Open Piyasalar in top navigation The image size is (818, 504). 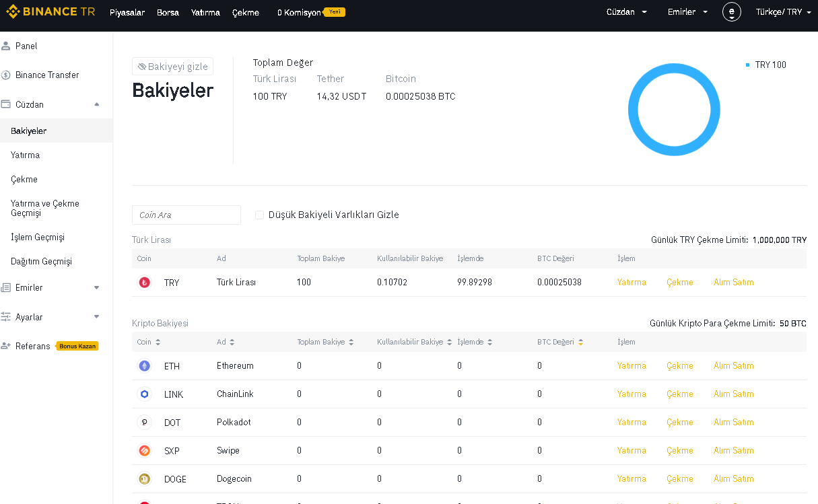127,12
